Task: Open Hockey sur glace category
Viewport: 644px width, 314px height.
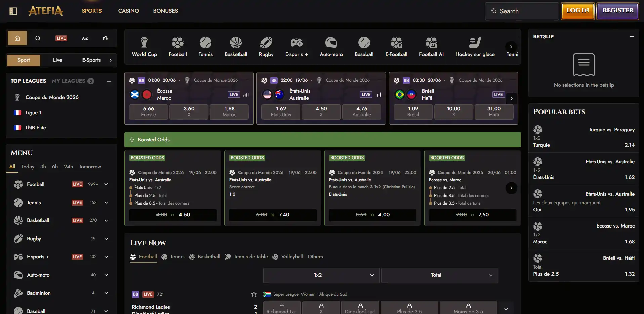Action: [475, 47]
